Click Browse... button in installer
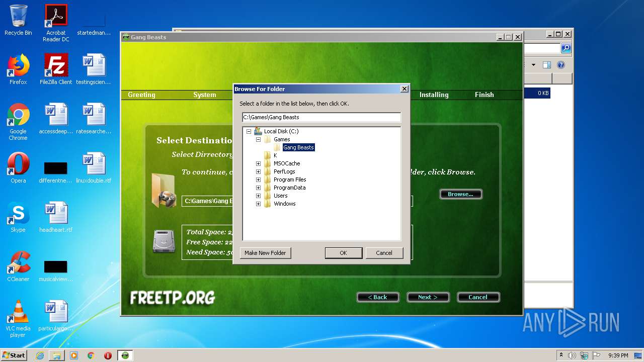644x362 pixels. pos(461,194)
